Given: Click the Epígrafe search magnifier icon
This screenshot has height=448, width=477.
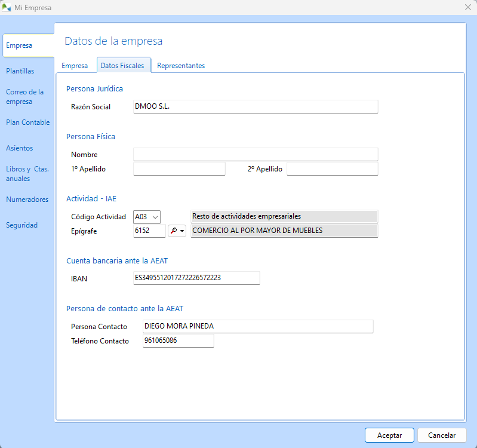Looking at the screenshot, I should 174,231.
